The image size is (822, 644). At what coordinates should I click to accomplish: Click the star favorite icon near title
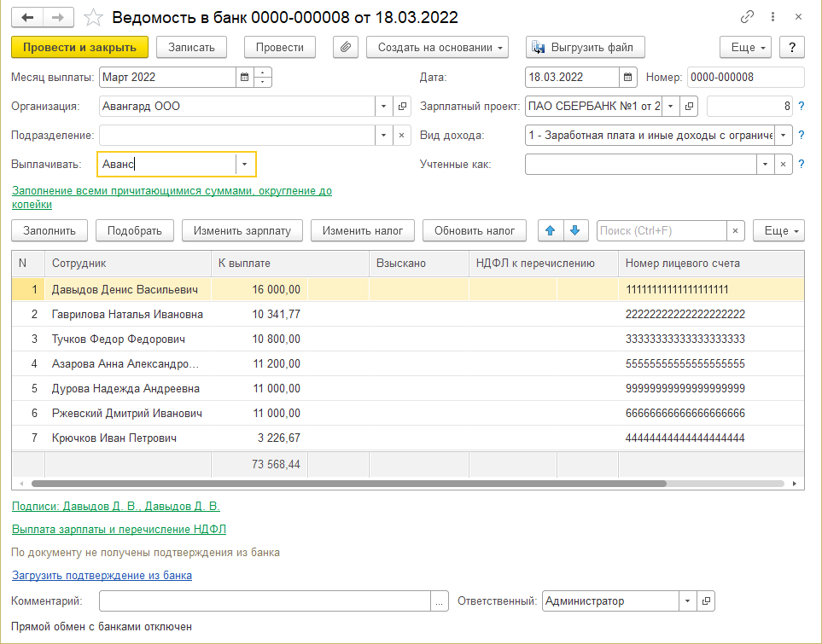[96, 17]
